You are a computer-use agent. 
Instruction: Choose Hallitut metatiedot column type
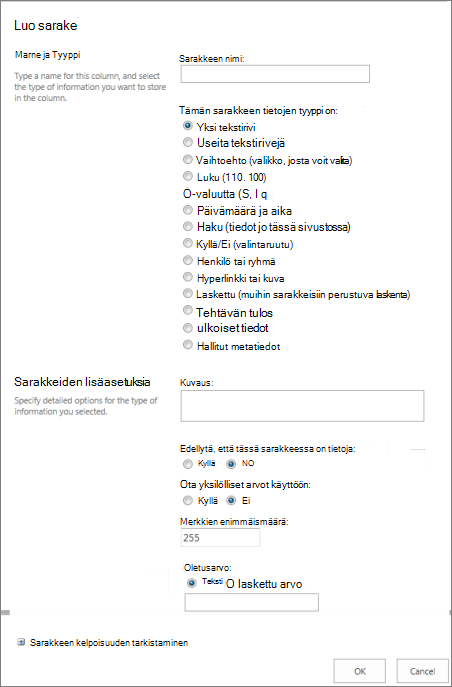tap(187, 345)
